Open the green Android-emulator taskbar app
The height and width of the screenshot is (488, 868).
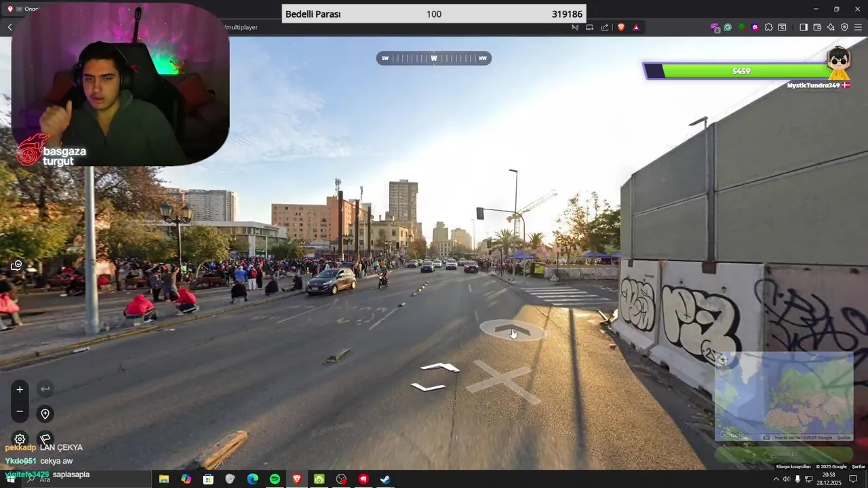(319, 479)
